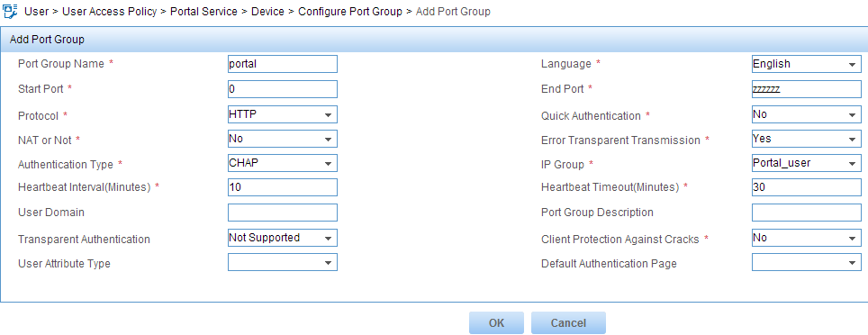Open the Default Authentication Page dropdown
This screenshot has width=868, height=335.
[807, 262]
